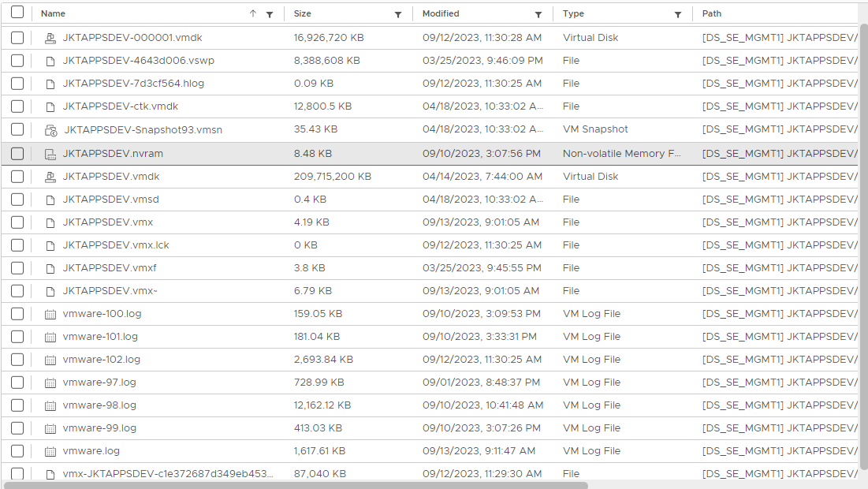The image size is (868, 489).
Task: Click the vmware-102.log file name
Action: pyautogui.click(x=102, y=360)
